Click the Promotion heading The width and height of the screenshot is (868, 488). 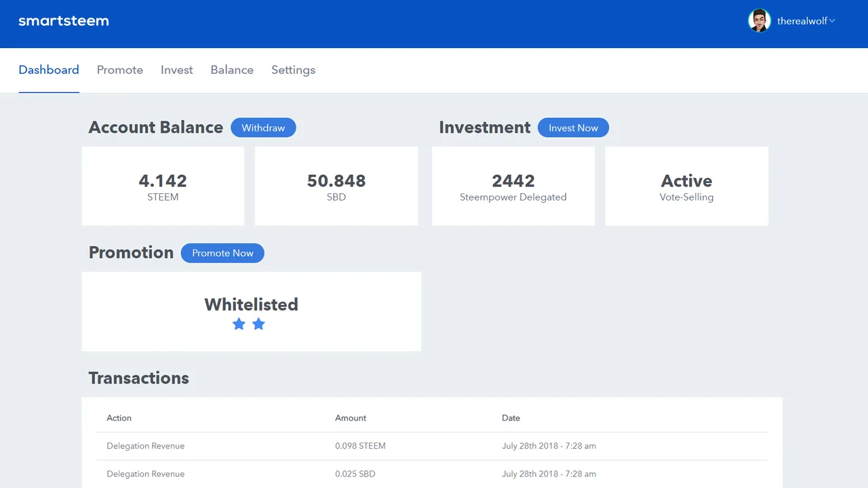pos(131,253)
